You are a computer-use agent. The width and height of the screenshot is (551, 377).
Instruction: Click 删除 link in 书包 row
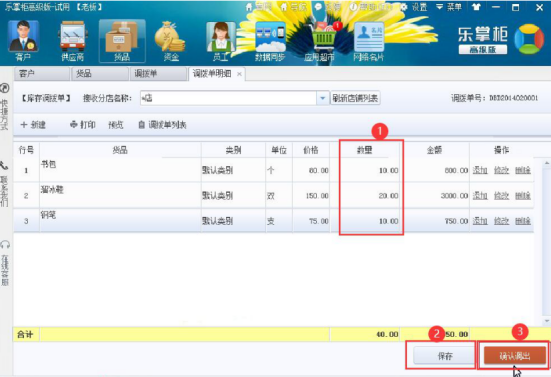pyautogui.click(x=523, y=170)
